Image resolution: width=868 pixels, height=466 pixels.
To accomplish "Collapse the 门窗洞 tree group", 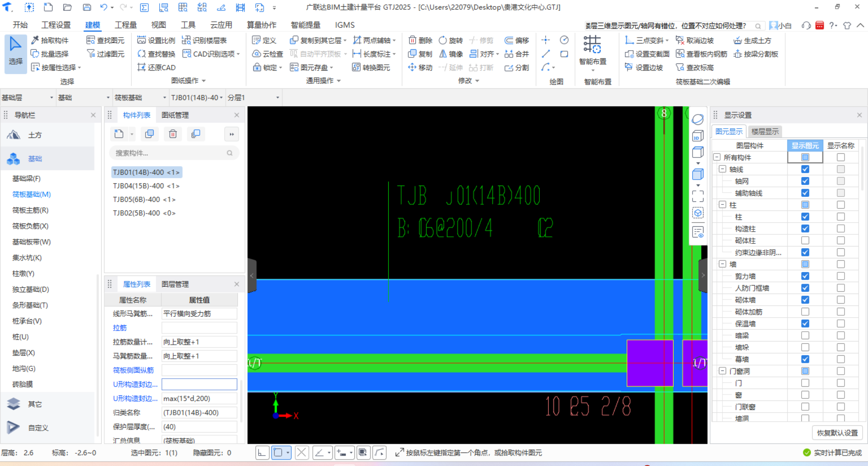I will click(x=722, y=371).
